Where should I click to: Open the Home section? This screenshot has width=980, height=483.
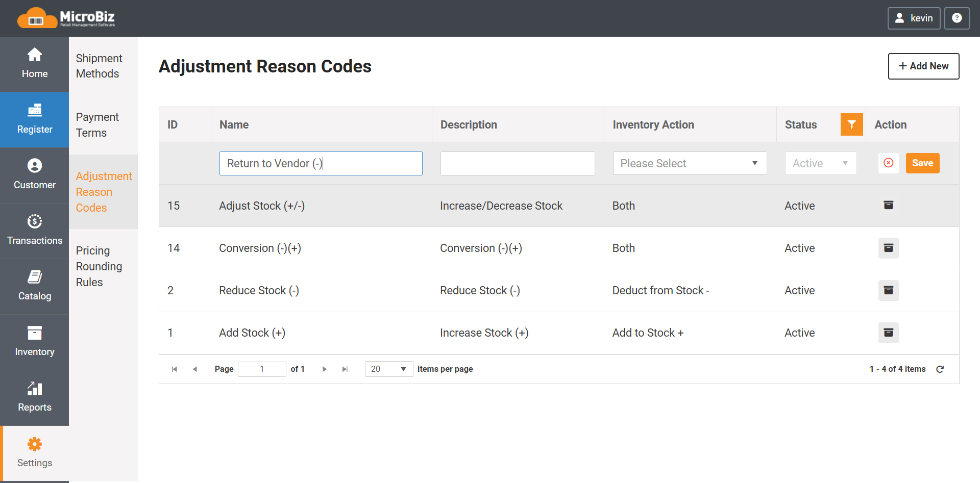point(34,64)
